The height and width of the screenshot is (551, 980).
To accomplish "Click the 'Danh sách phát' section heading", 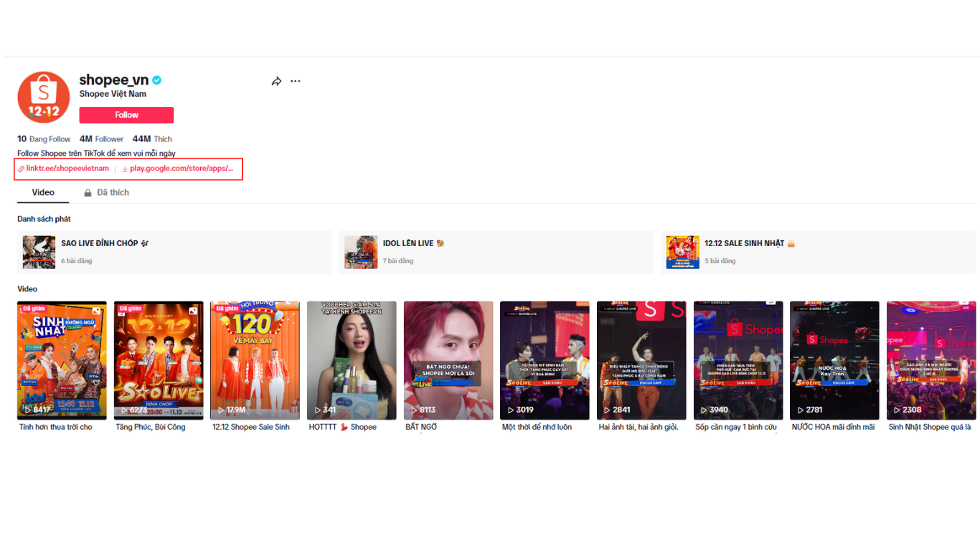I will tap(44, 219).
